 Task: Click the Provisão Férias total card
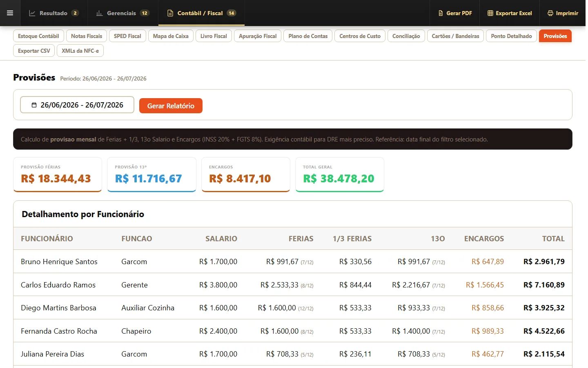pyautogui.click(x=58, y=175)
